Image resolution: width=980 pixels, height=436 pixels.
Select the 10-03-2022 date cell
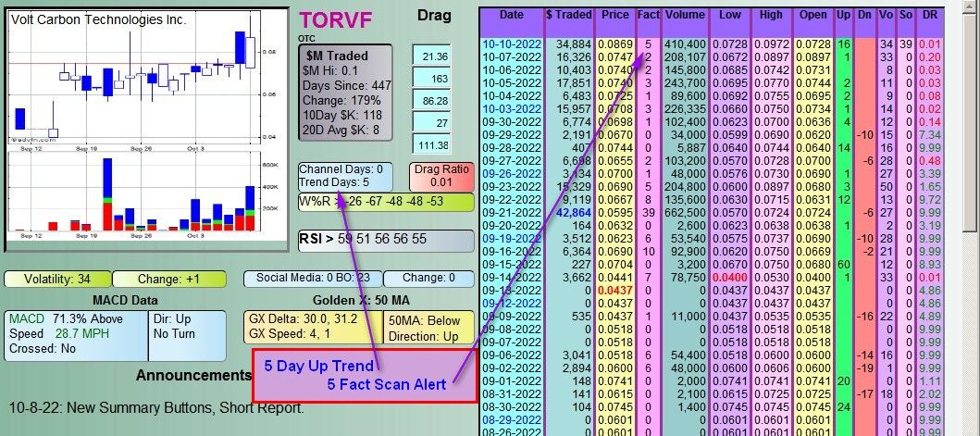coord(512,109)
